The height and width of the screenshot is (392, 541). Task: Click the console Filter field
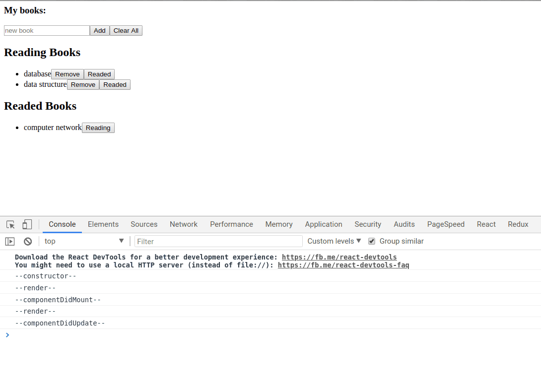[218, 242]
